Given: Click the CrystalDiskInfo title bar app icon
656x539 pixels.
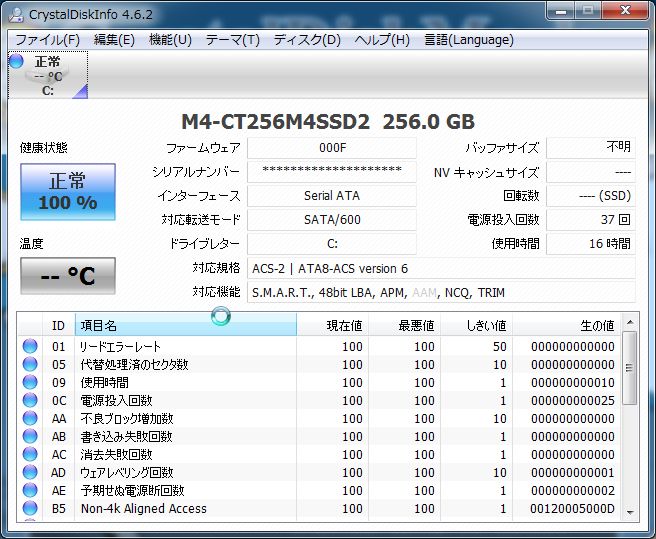Looking at the screenshot, I should point(17,15).
